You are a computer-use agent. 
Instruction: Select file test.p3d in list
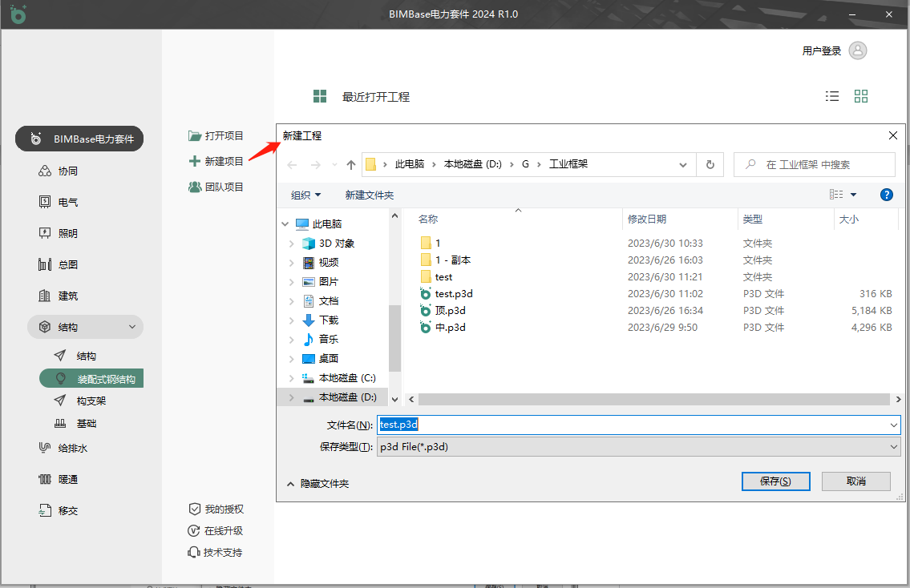(454, 293)
